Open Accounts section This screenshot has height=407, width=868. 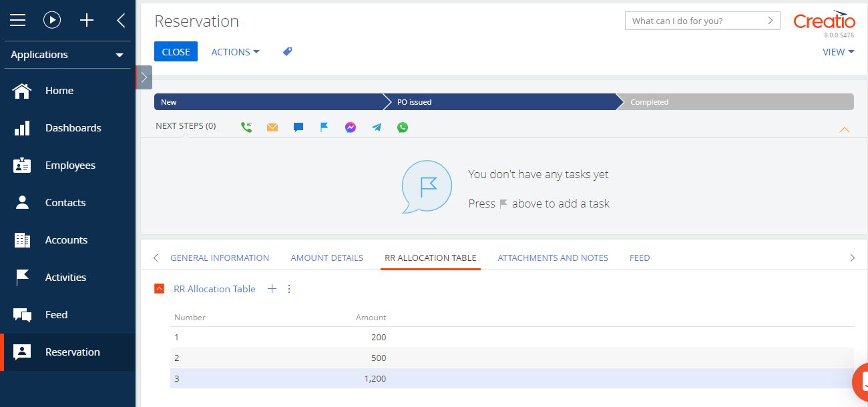[66, 240]
